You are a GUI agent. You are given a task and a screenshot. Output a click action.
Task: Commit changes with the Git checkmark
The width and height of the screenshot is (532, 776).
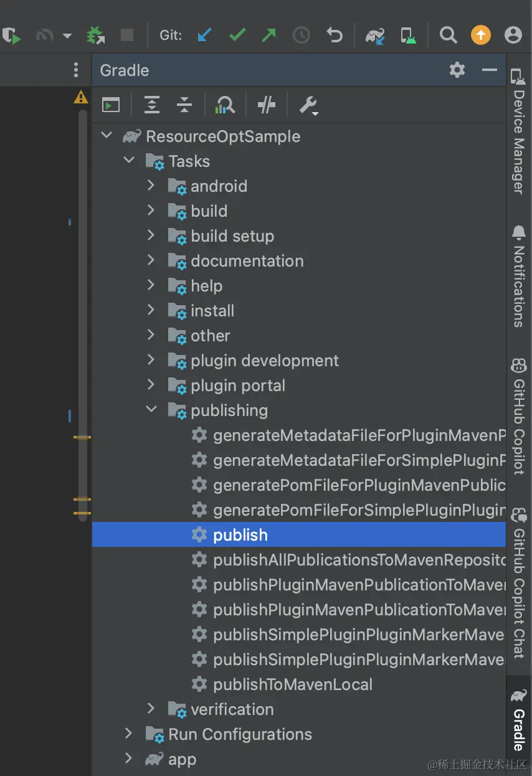coord(237,35)
